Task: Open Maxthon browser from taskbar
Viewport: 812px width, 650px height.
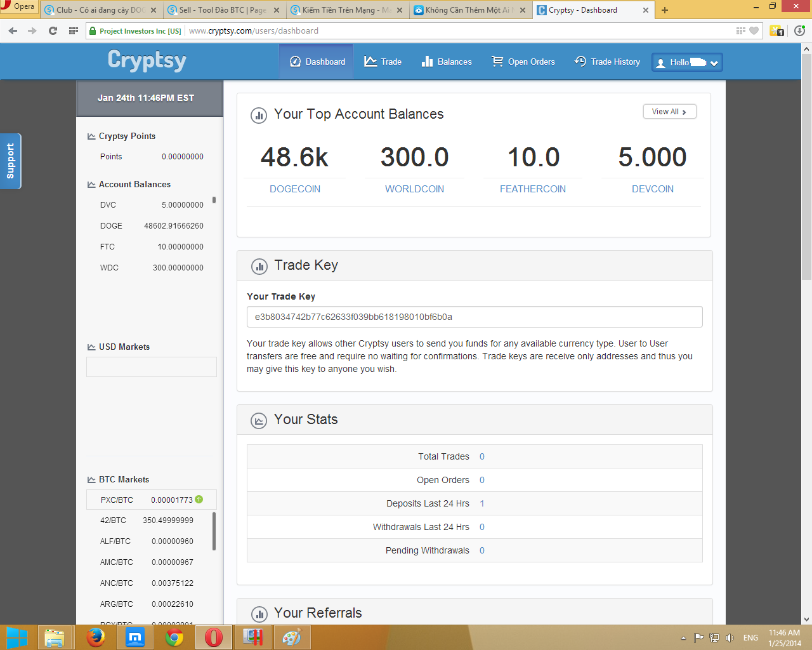Action: click(x=135, y=637)
